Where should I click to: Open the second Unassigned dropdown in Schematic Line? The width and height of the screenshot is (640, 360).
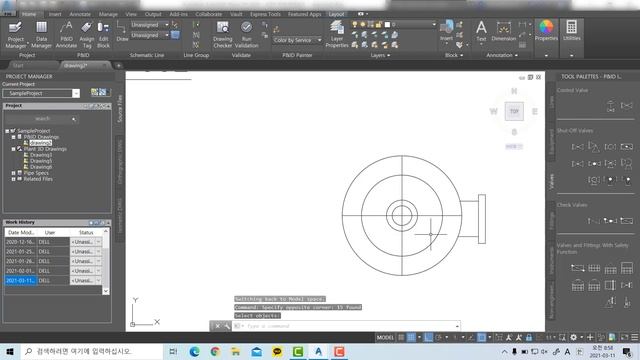point(167,35)
